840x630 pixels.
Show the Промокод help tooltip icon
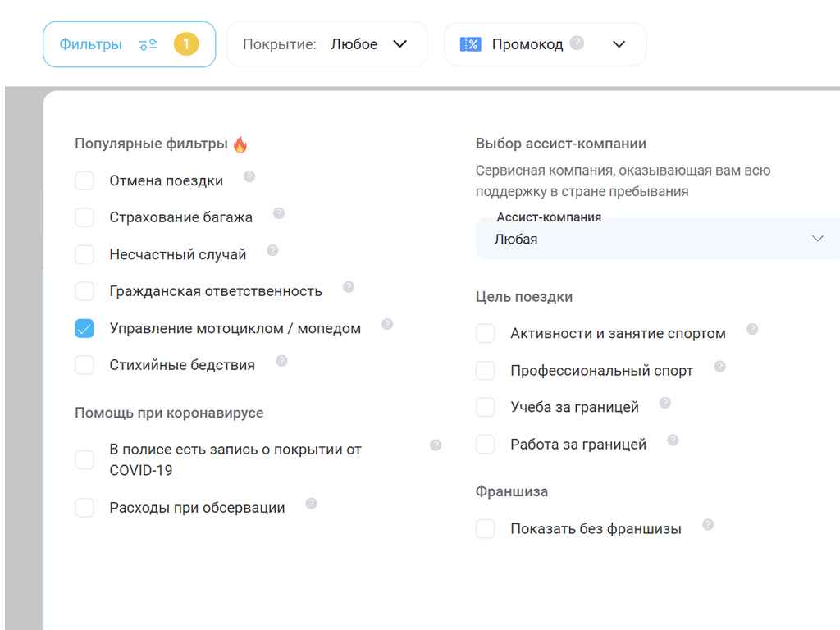tap(577, 43)
